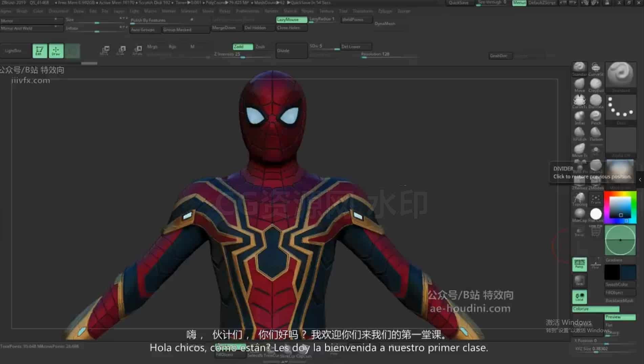Open the Alpha Off picker
This screenshot has height=364, width=644.
621,142
